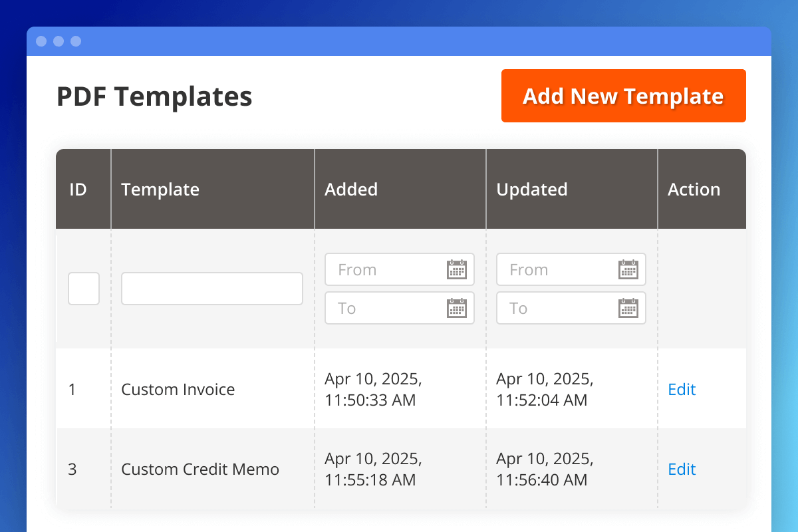Open calendar picker for Added To date
This screenshot has height=532, width=798.
(x=456, y=308)
